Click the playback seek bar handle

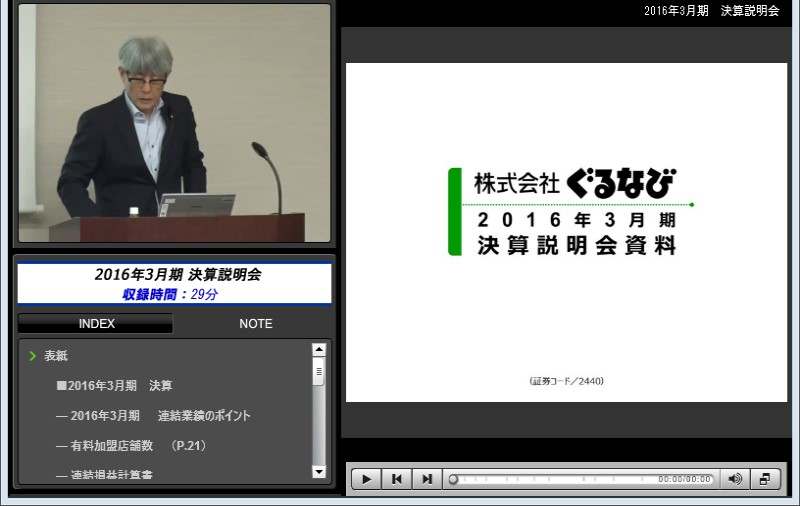[453, 479]
